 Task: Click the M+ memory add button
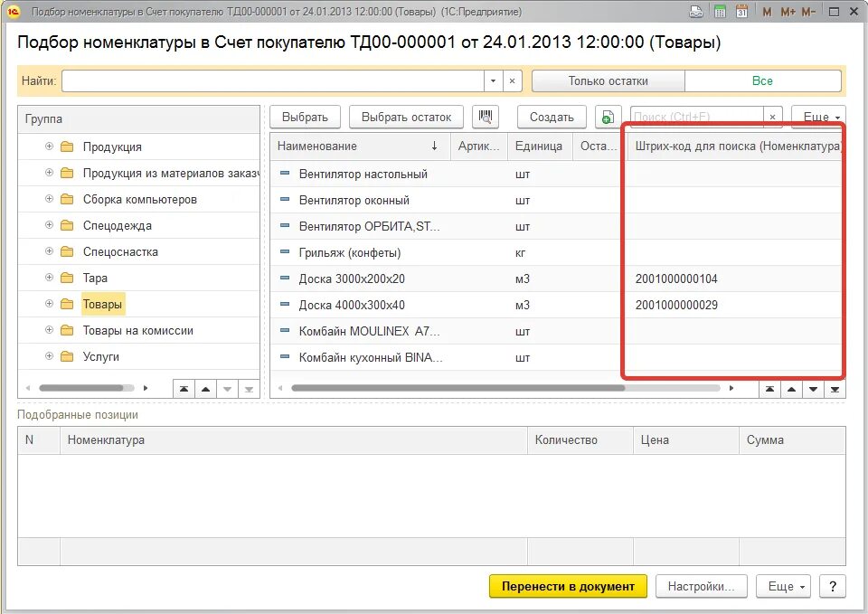tap(788, 11)
